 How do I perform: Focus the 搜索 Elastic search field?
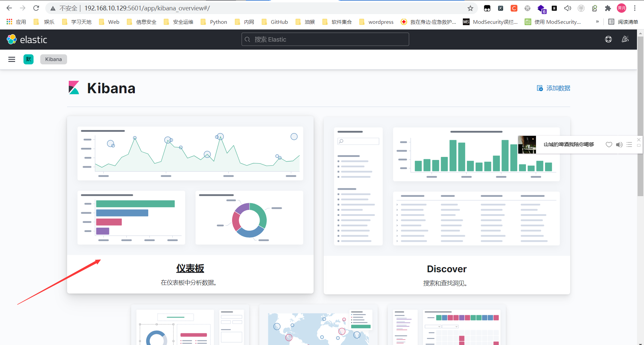[x=325, y=40]
